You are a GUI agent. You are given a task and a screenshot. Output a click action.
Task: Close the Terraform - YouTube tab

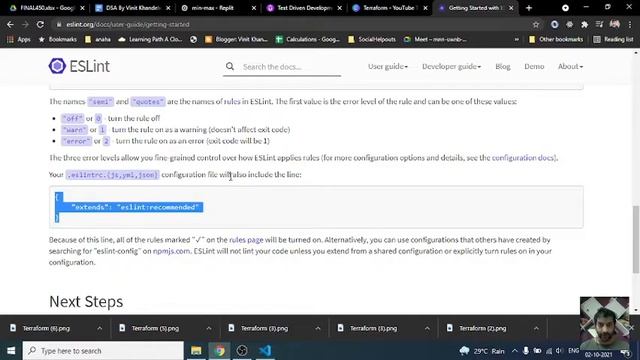pyautogui.click(x=425, y=8)
